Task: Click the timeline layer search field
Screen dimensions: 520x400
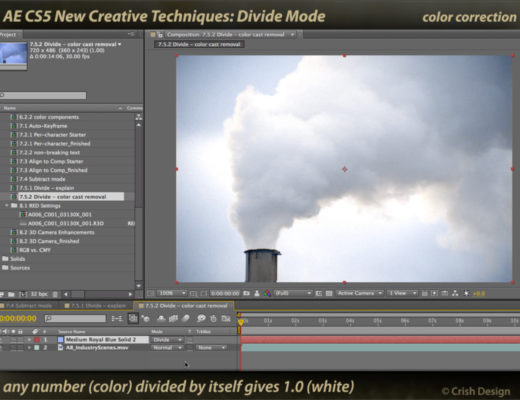Action: pyautogui.click(x=75, y=318)
